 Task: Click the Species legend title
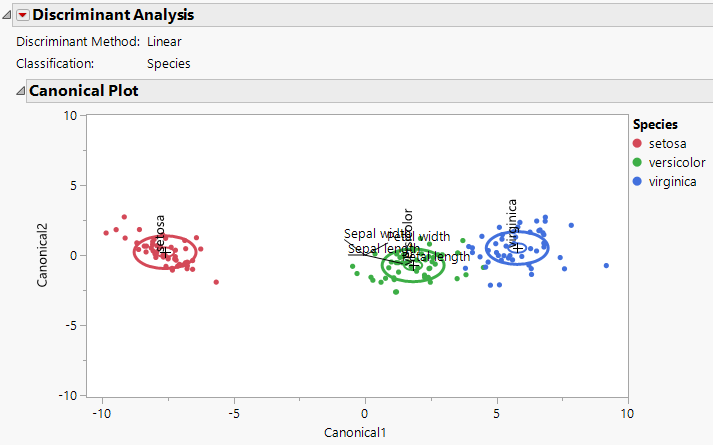click(x=655, y=125)
